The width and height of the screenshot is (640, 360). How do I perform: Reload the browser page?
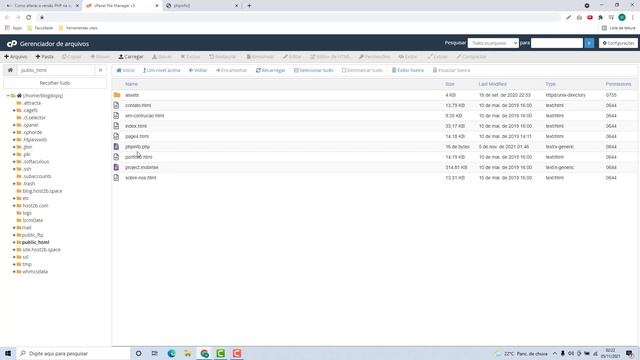[29, 18]
